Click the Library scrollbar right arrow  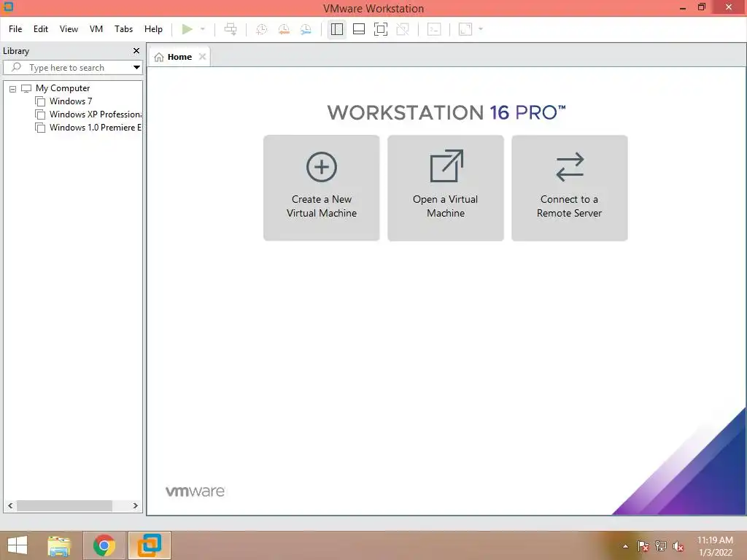pyautogui.click(x=135, y=506)
